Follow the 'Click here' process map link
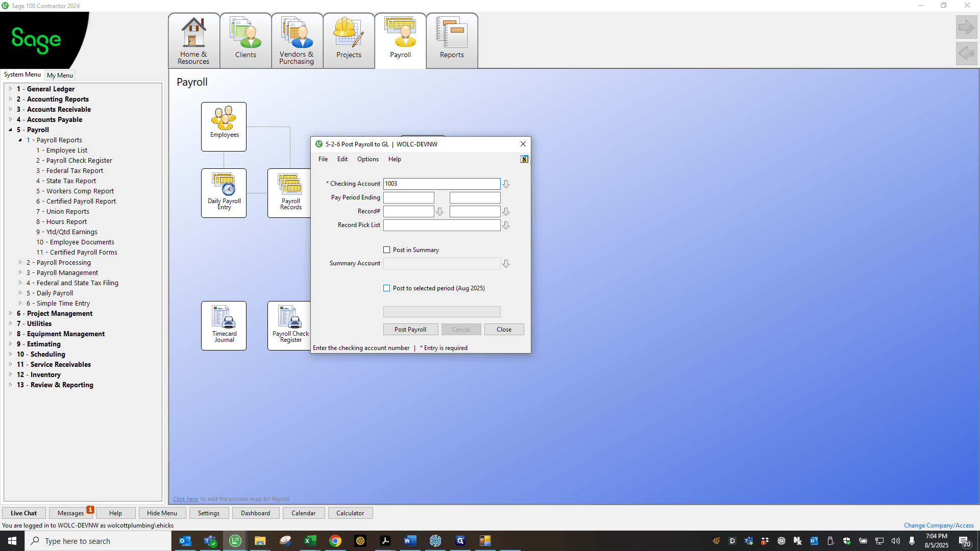The width and height of the screenshot is (980, 551). point(185,499)
